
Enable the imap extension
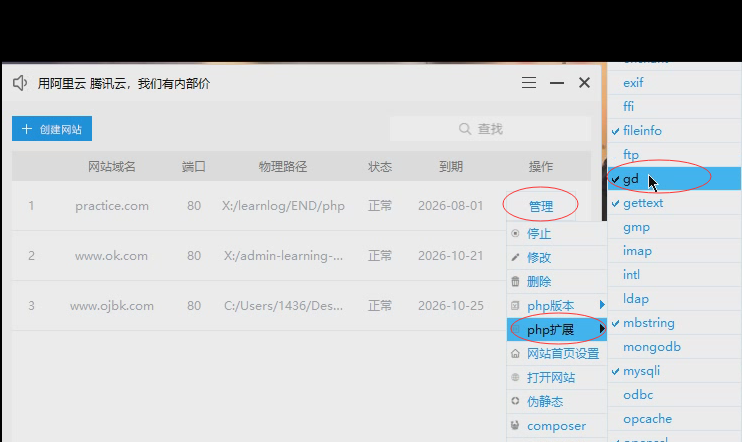674,251
